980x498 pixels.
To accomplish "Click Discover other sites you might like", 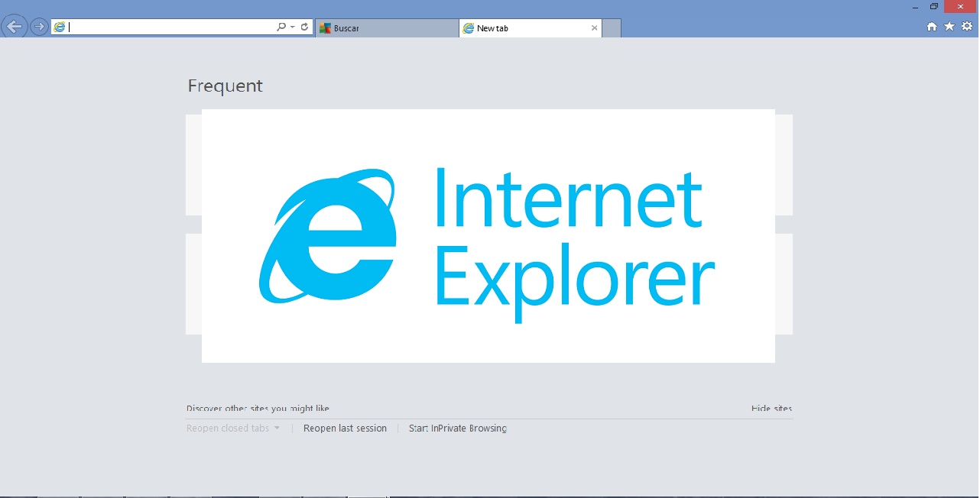I will pos(258,409).
